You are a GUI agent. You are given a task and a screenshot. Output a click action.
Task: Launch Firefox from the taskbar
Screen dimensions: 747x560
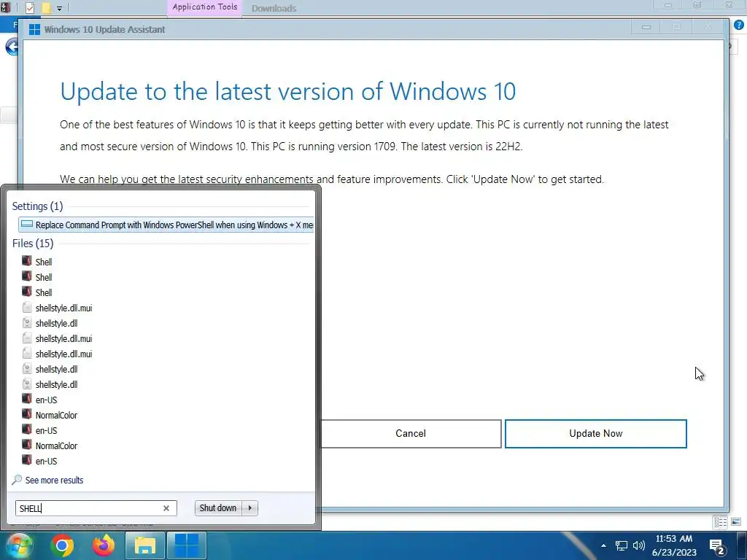[x=104, y=545]
